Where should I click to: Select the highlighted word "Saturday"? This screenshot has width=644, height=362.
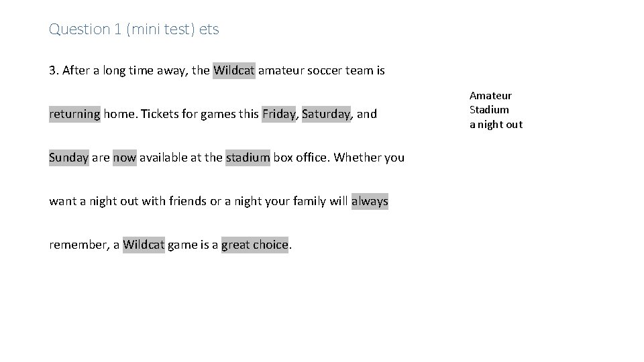pos(327,114)
